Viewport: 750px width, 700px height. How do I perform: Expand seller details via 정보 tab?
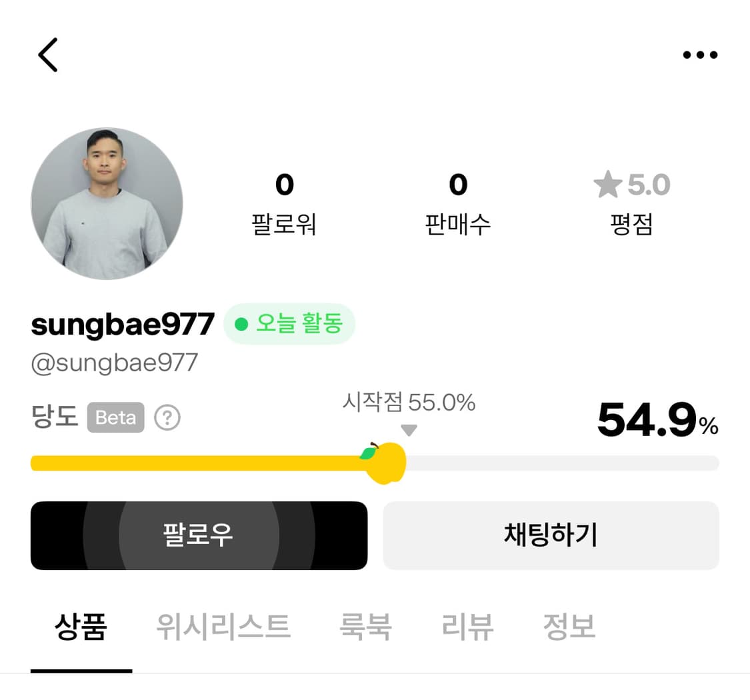pyautogui.click(x=568, y=625)
